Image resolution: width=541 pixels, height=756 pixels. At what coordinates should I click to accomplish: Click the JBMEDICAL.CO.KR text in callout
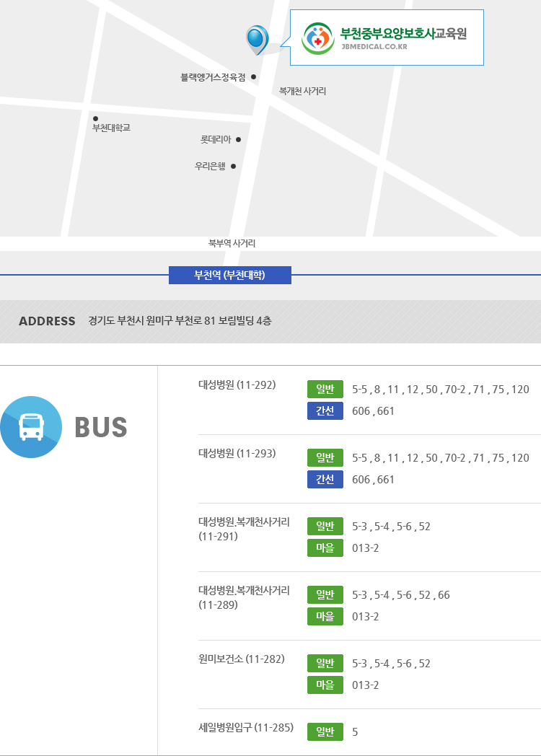click(374, 47)
